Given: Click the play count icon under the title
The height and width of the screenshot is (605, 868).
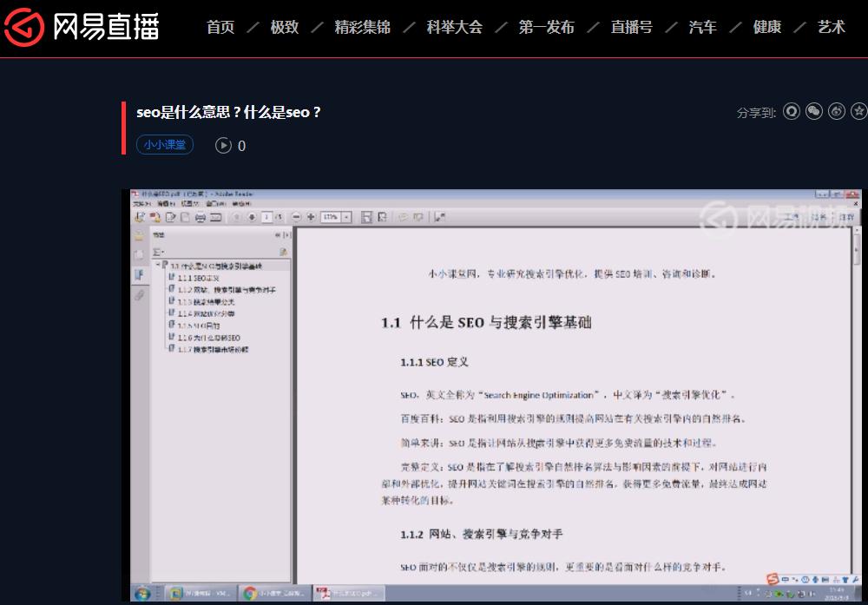Looking at the screenshot, I should [x=224, y=146].
